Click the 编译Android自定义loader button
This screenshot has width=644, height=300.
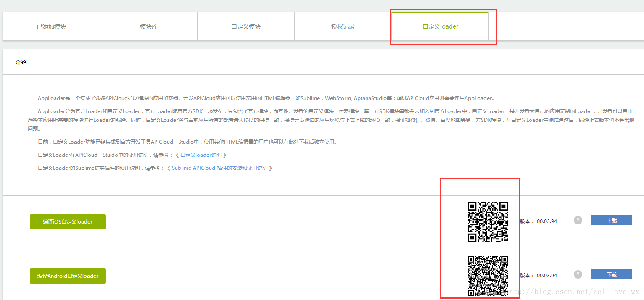point(68,276)
